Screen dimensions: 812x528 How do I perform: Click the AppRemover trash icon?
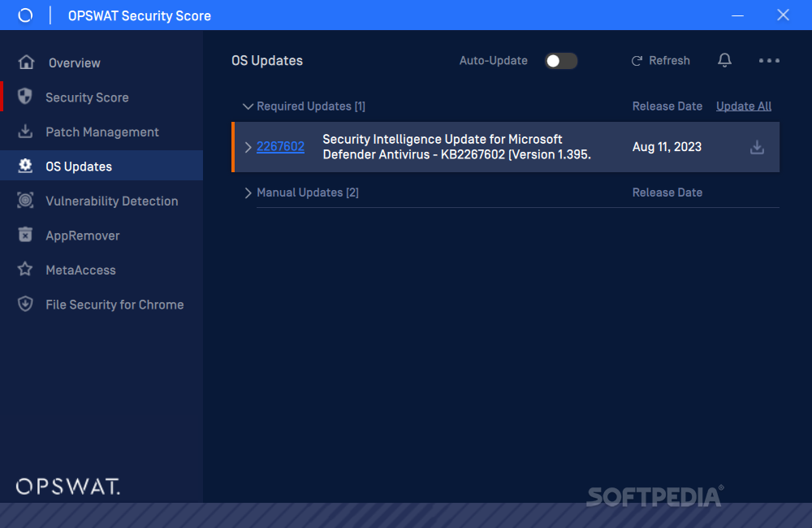coord(25,235)
